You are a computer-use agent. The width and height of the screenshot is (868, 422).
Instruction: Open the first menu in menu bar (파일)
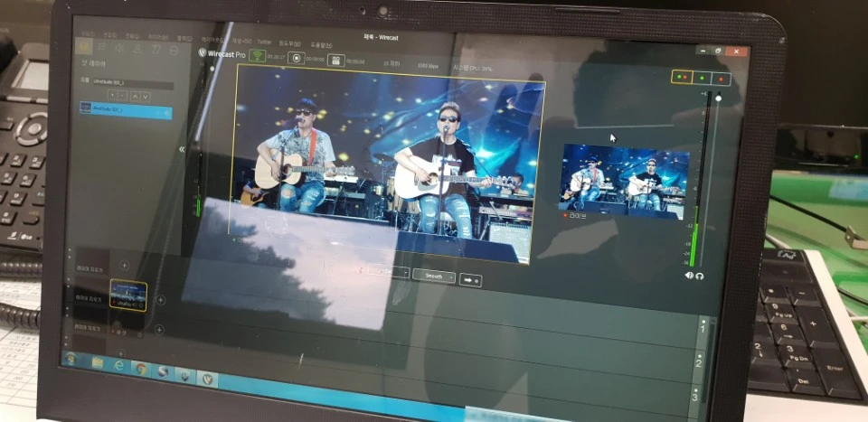(x=88, y=33)
